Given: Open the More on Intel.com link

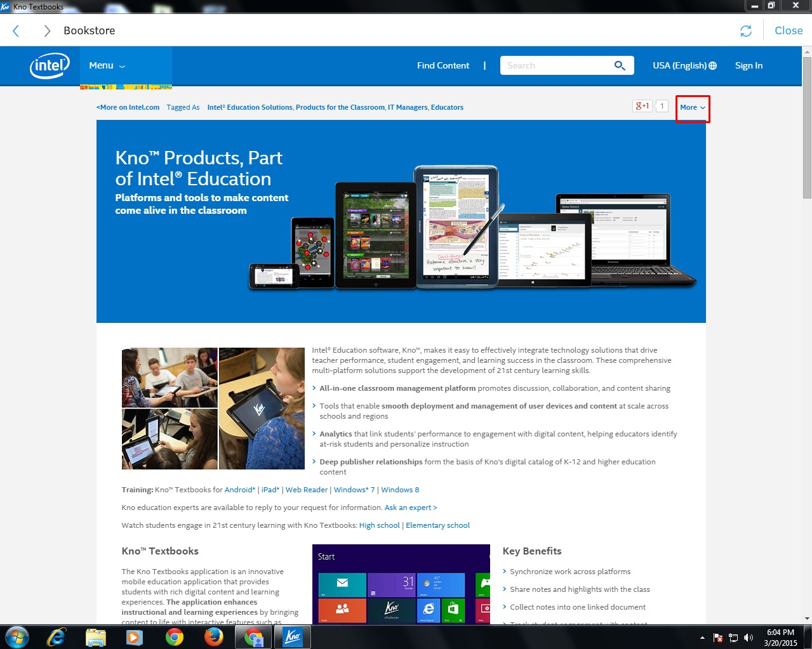Looking at the screenshot, I should 128,107.
